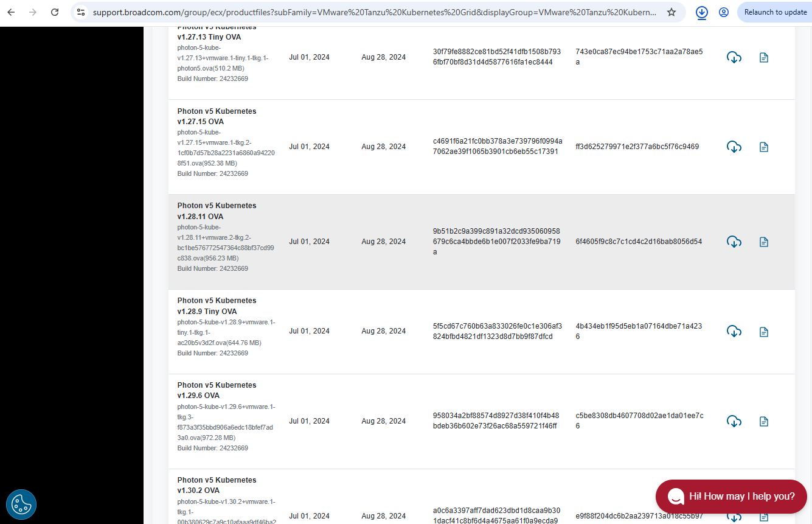Click Build Number 24232669 under v1.28.11 OVA
This screenshot has height=524, width=812.
pos(213,268)
